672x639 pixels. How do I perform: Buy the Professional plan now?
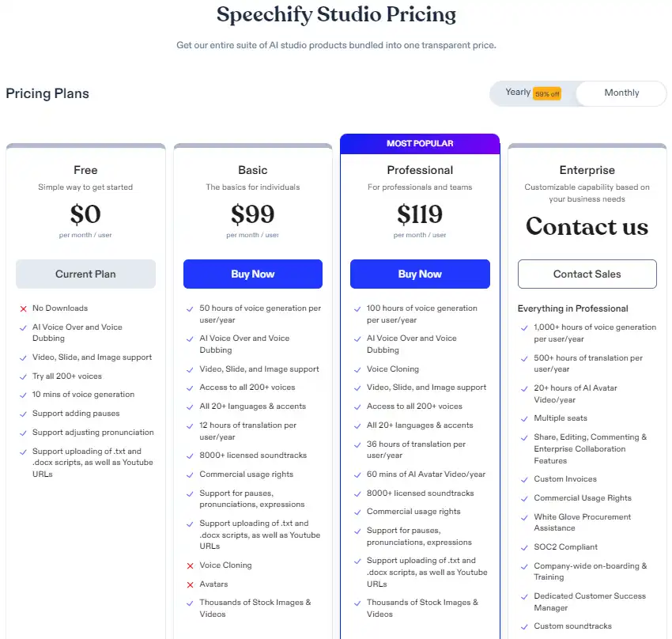(420, 274)
